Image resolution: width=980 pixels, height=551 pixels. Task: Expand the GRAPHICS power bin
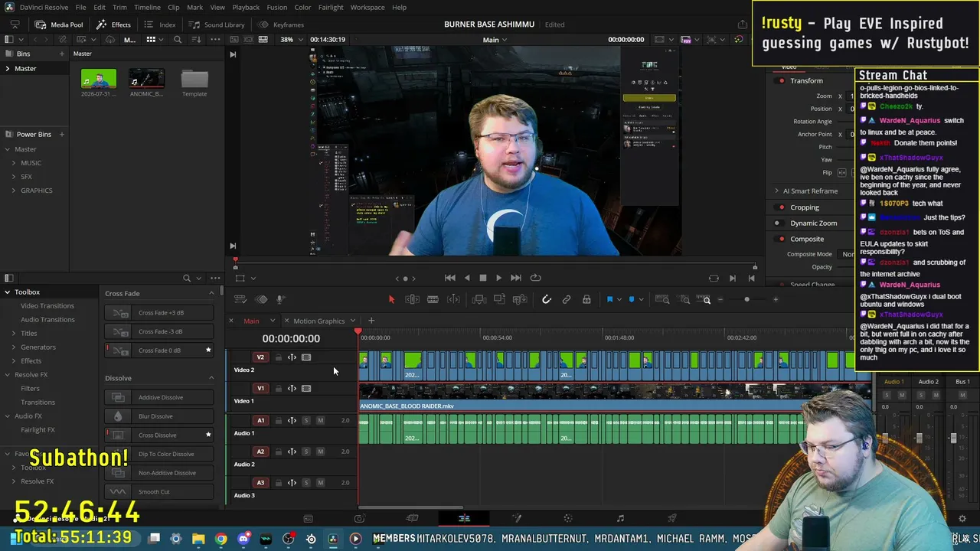pyautogui.click(x=13, y=191)
